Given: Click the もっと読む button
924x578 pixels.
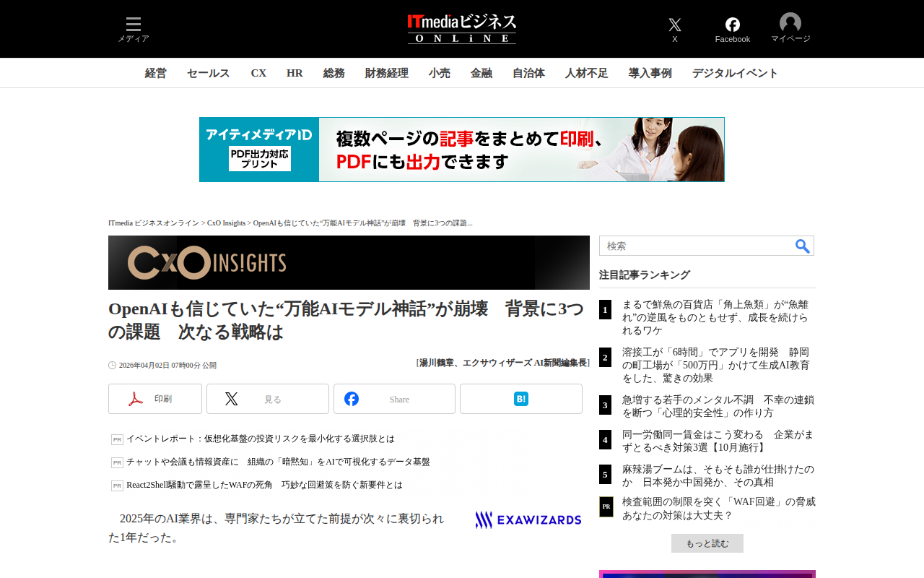Looking at the screenshot, I should (707, 543).
